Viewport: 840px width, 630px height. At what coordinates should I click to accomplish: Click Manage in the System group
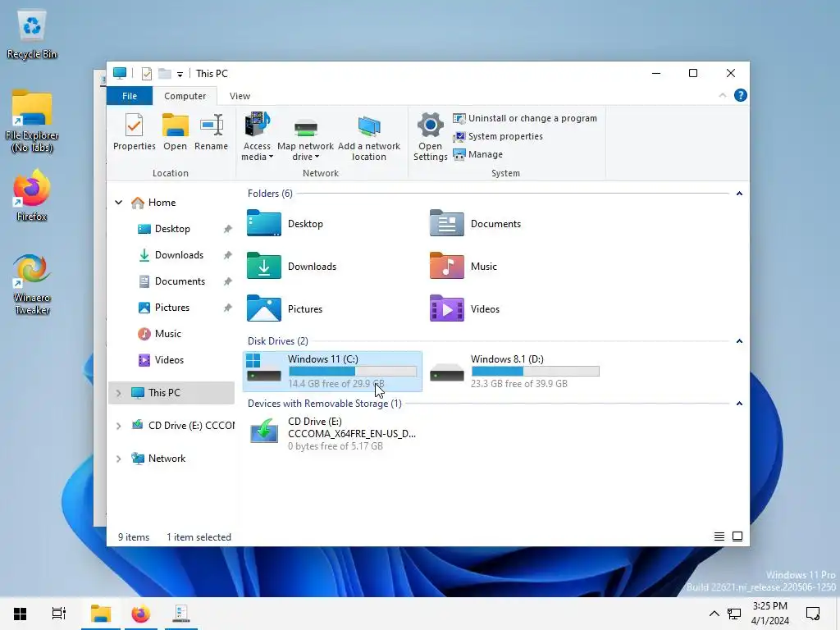tap(478, 154)
